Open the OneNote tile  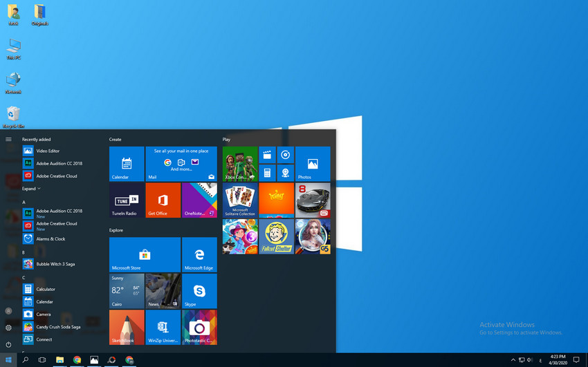(199, 200)
